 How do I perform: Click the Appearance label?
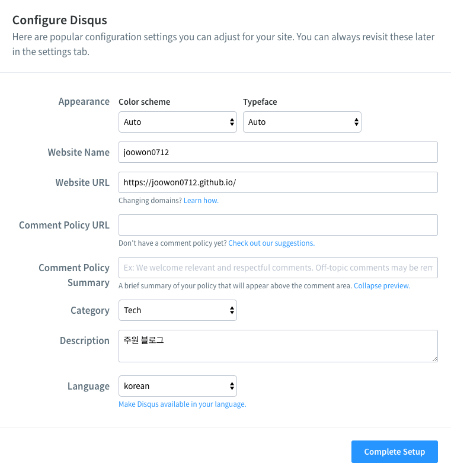84,101
